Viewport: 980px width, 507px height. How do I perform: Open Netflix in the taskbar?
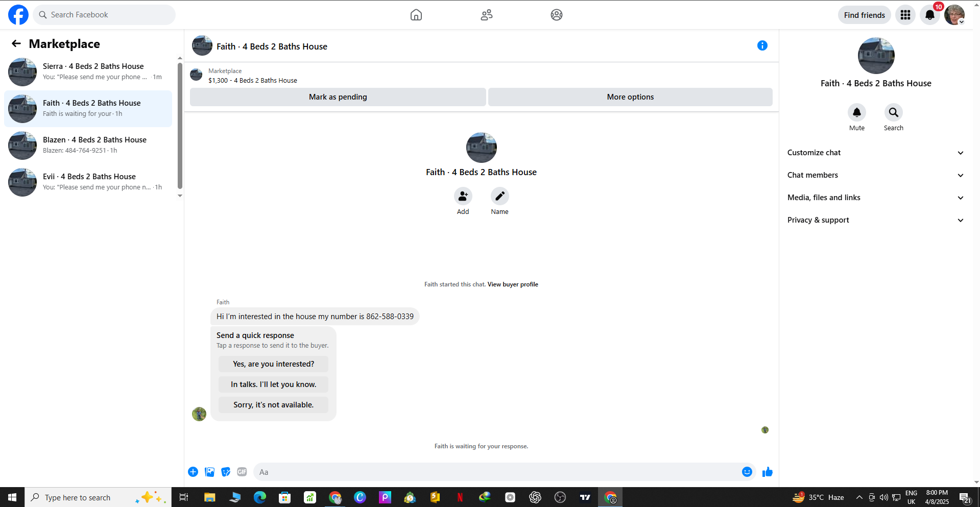coord(460,497)
